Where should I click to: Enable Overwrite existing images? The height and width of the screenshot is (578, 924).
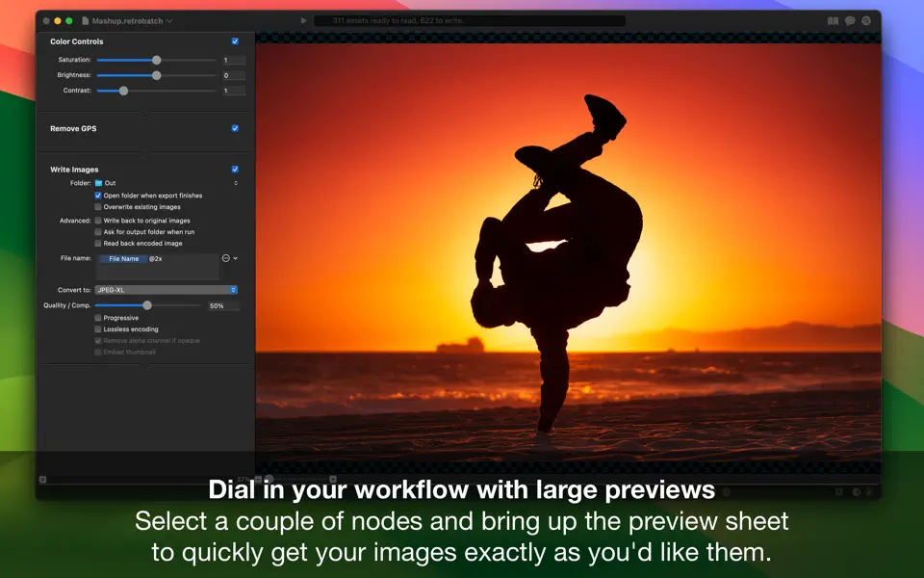(x=97, y=207)
